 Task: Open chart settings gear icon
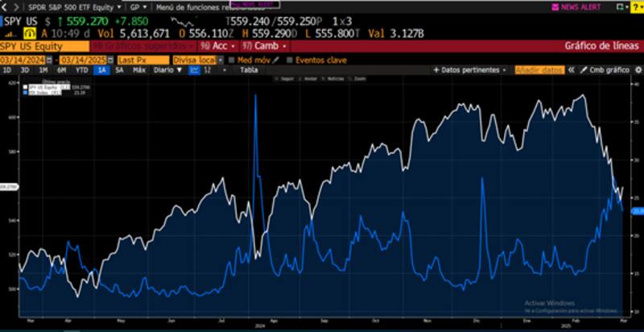tap(637, 70)
